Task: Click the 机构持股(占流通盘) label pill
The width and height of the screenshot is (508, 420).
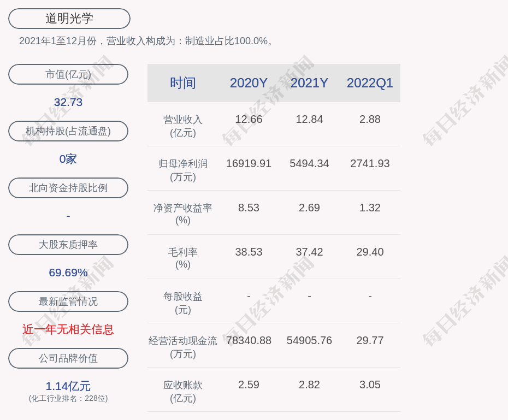Action: click(68, 131)
